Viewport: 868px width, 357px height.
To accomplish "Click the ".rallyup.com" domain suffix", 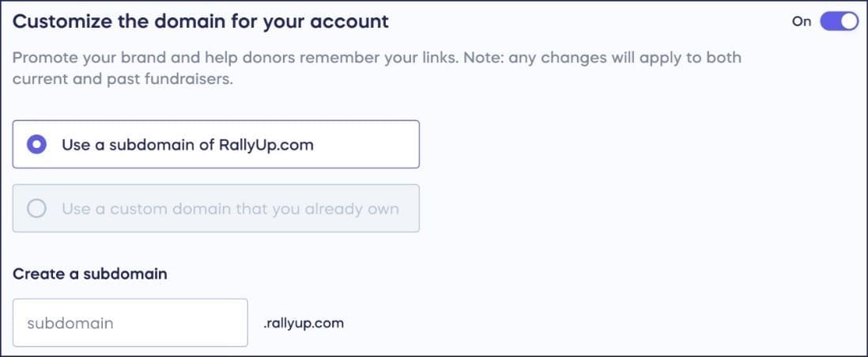I will point(304,323).
